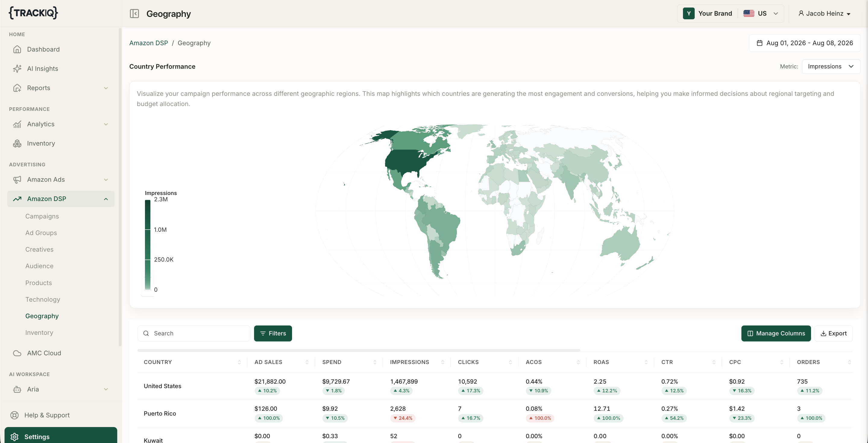Viewport: 868px width, 443px height.
Task: Click the Help & Support lifebuoy icon
Action: pyautogui.click(x=14, y=415)
